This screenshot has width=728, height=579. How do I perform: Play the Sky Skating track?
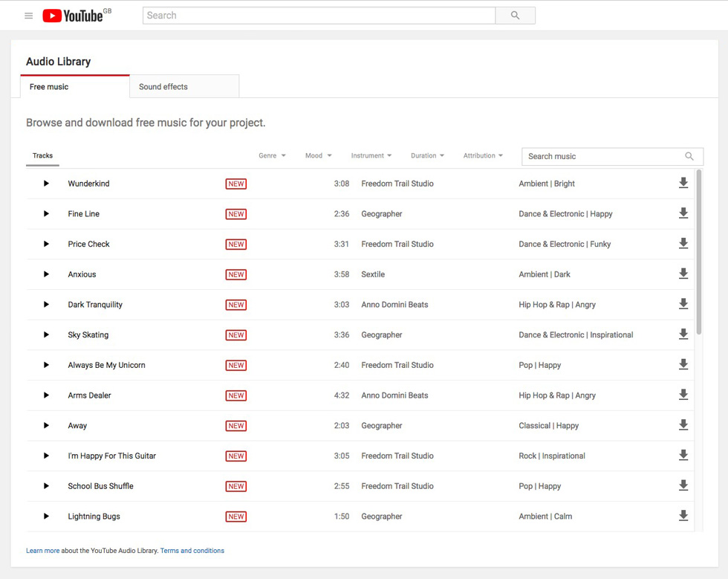click(x=46, y=334)
